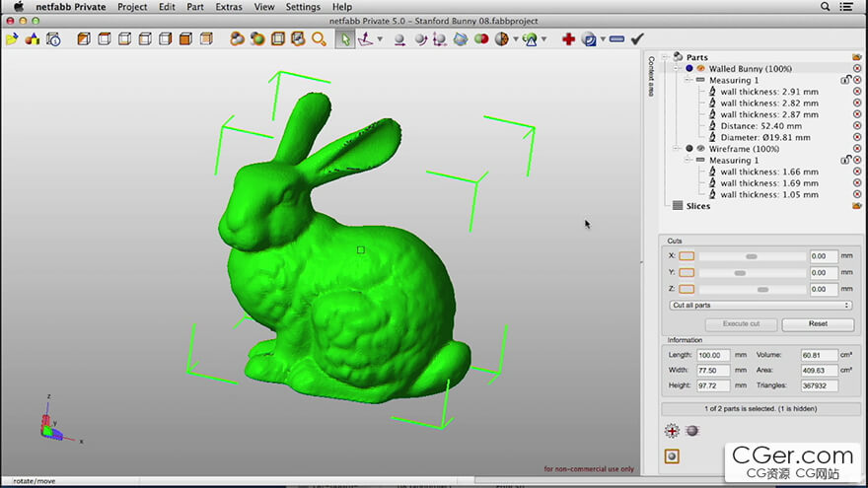Click the solid orange cube view icon
The height and width of the screenshot is (488, 868).
[185, 39]
